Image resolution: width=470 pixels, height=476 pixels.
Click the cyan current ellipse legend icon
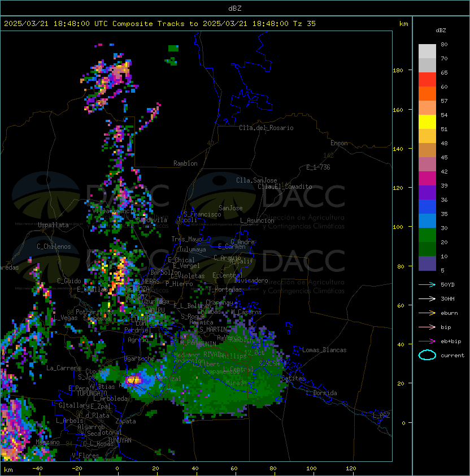tap(427, 355)
